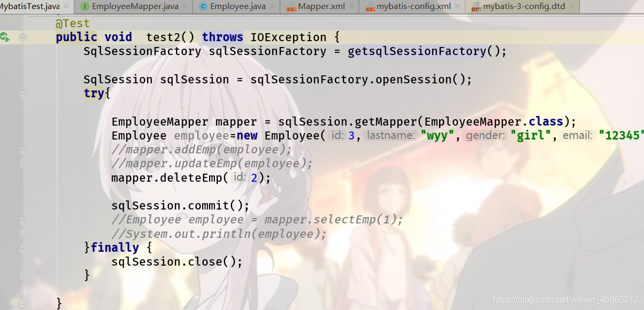Click the id: parameter hint in Employee constructor
The height and width of the screenshot is (310, 644).
(338, 136)
